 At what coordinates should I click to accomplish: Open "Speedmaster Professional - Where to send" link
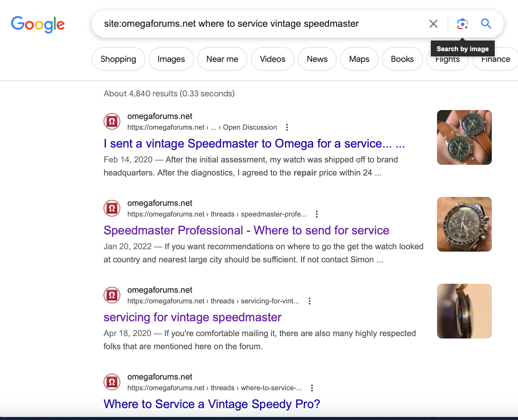[x=246, y=231]
